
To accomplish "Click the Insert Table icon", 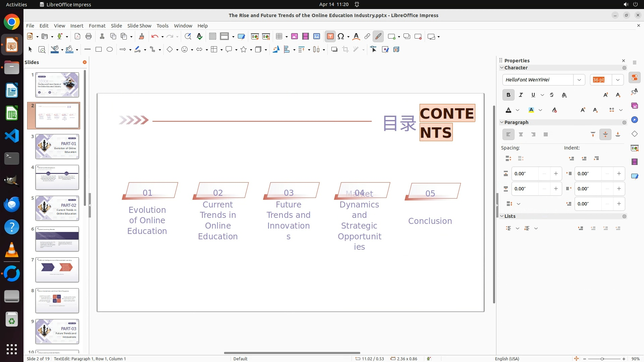I will point(279,37).
